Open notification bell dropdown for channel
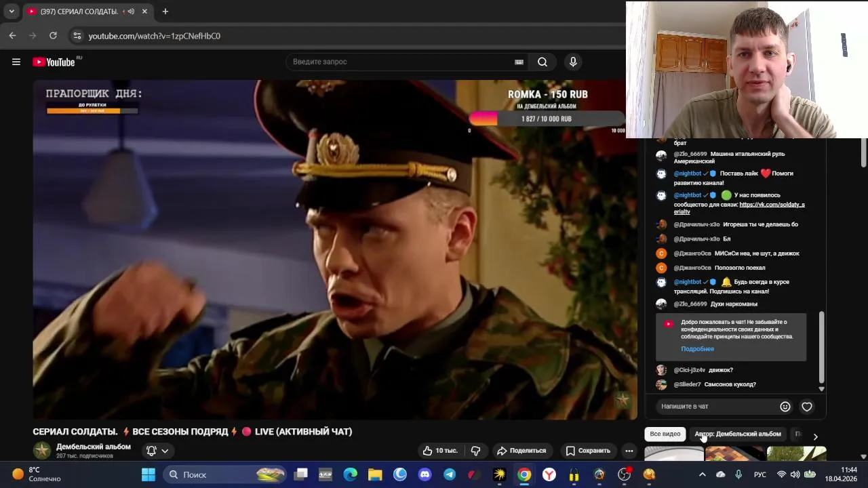This screenshot has width=868, height=488. click(157, 451)
